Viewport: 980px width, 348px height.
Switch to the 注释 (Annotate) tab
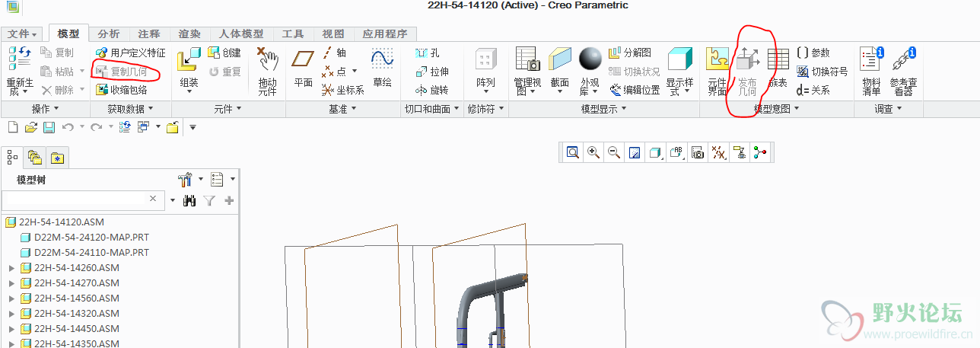click(149, 34)
